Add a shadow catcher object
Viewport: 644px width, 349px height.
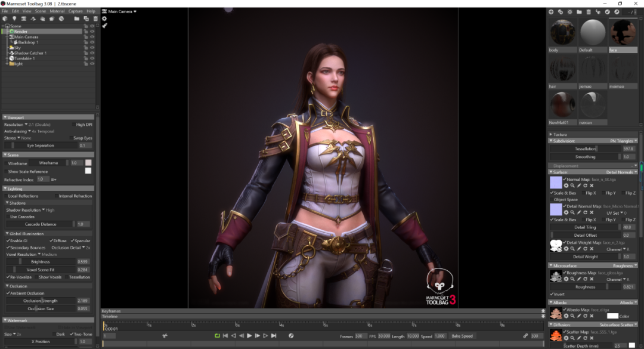(33, 18)
